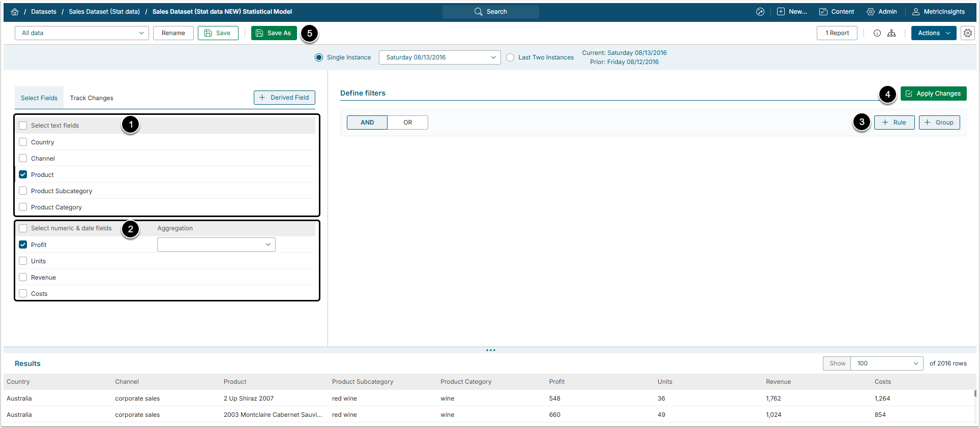Switch to the Track Changes tab
This screenshot has width=980, height=428.
[x=92, y=98]
